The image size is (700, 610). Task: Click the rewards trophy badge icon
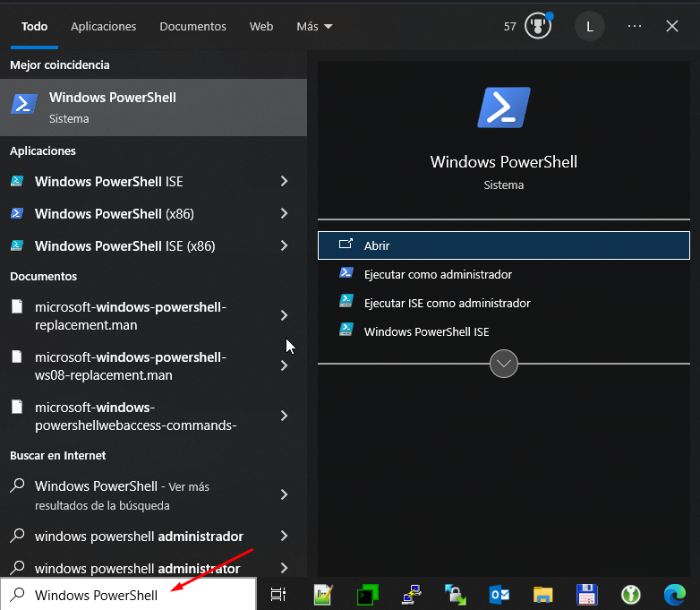[x=538, y=26]
